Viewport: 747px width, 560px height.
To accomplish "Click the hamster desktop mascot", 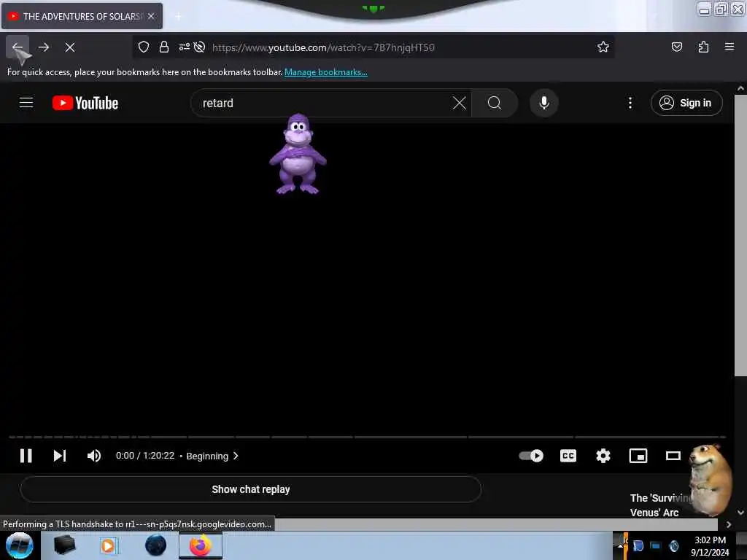I will click(x=710, y=480).
